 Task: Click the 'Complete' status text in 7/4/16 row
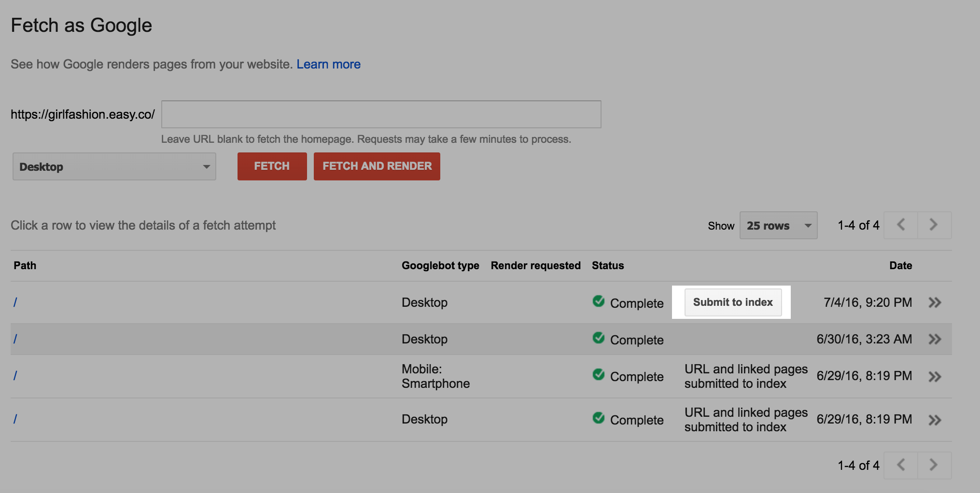point(637,303)
